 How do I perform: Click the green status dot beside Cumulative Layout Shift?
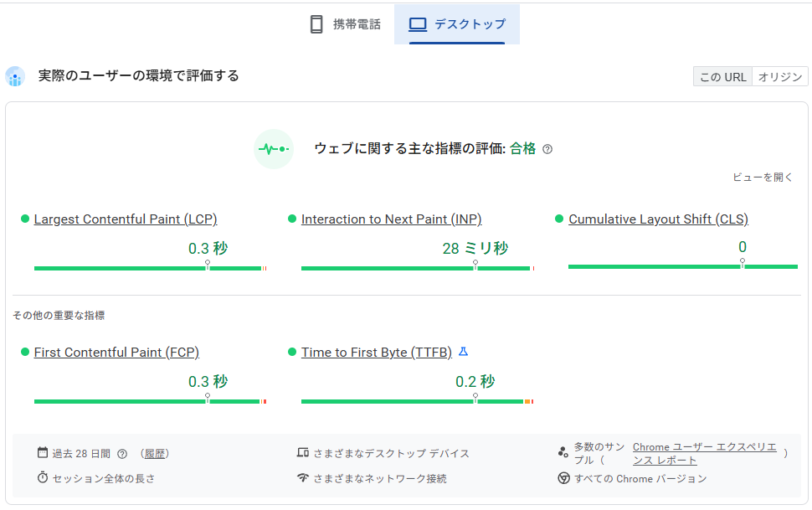coord(558,219)
